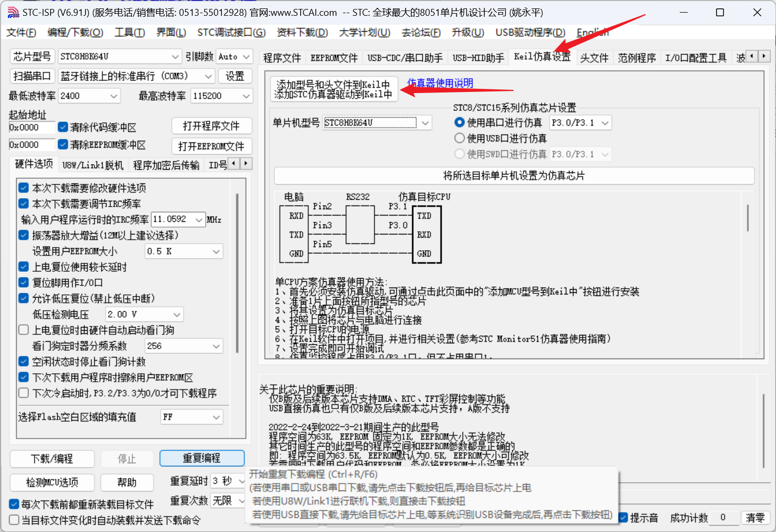This screenshot has height=532, width=776.
Task: Open 引脚数 Auto dropdown
Action: (234, 56)
